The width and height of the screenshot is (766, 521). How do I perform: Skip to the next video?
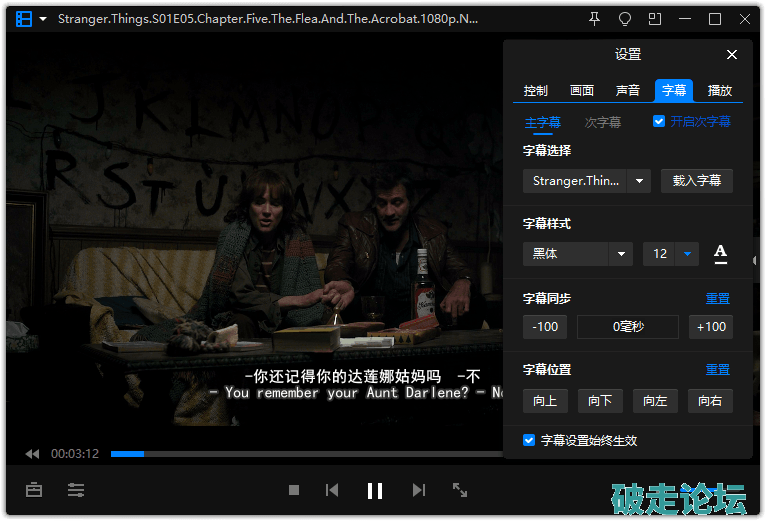point(419,490)
